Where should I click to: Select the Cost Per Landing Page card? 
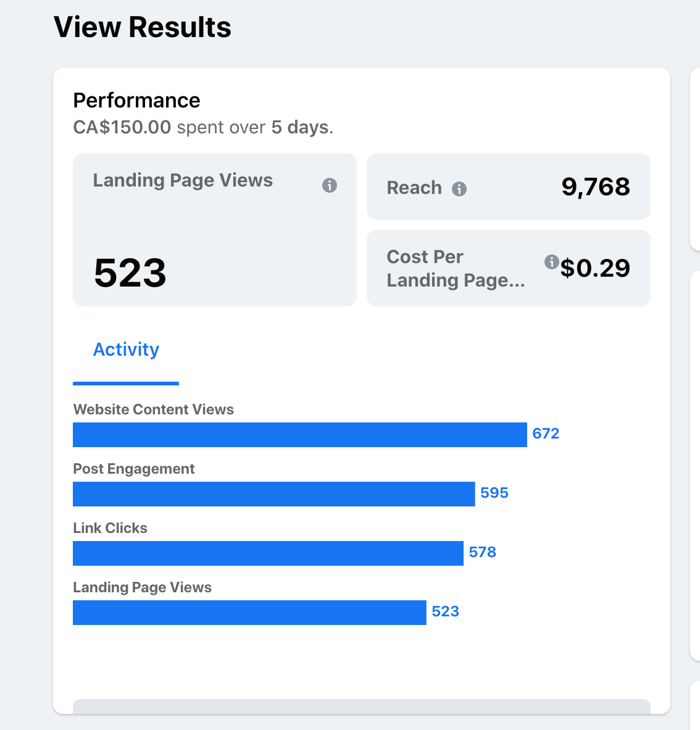tap(508, 267)
